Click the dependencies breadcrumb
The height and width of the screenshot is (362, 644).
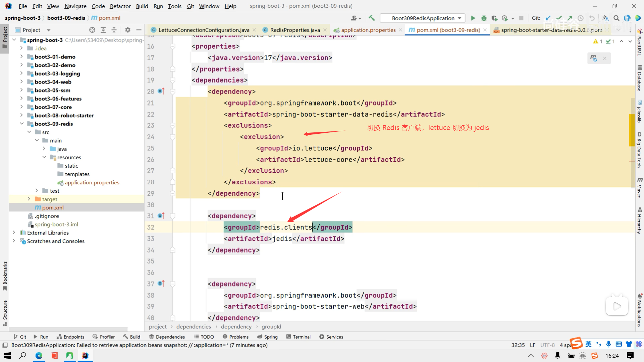click(194, 326)
